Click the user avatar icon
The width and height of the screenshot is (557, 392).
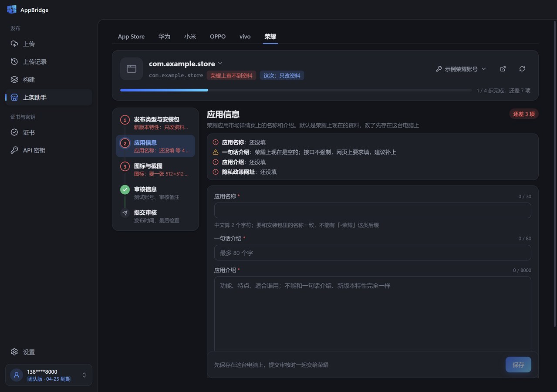(x=17, y=375)
